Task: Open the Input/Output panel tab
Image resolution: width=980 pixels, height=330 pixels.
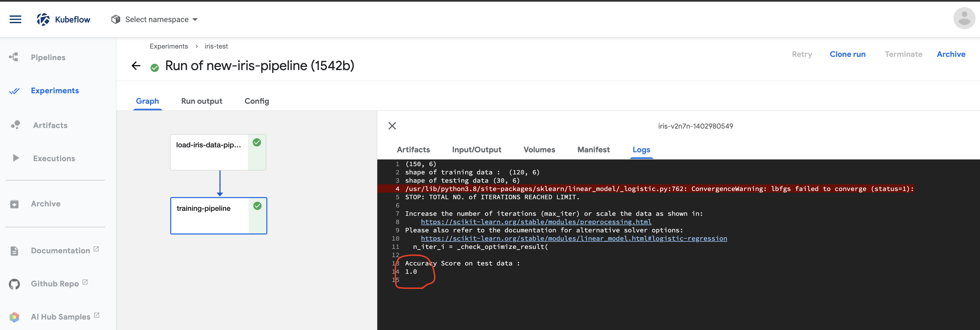Action: coord(476,150)
